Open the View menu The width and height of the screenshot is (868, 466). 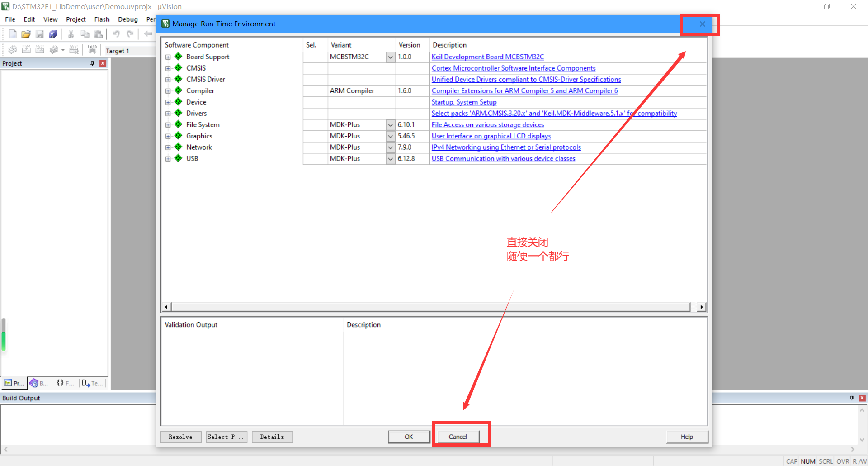coord(50,19)
